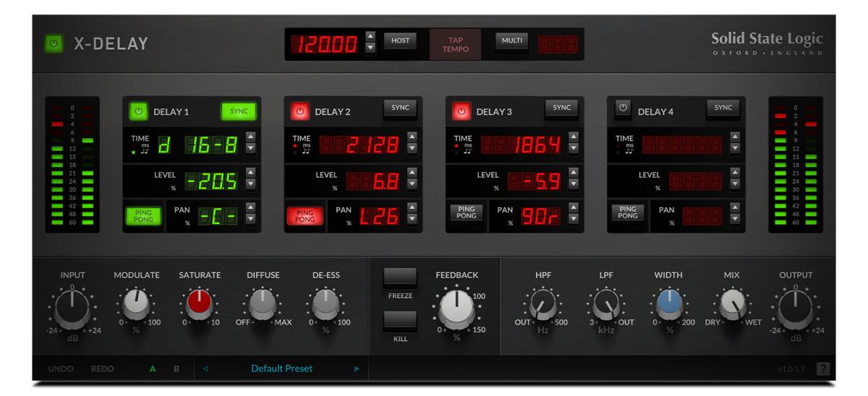The height and width of the screenshot is (396, 868).
Task: Click the red SATURATE knob
Action: tap(200, 305)
